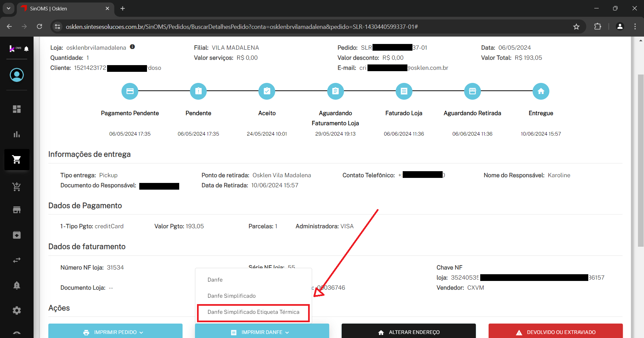Click the settings gear in sidebar
Image resolution: width=644 pixels, height=338 pixels.
(17, 310)
